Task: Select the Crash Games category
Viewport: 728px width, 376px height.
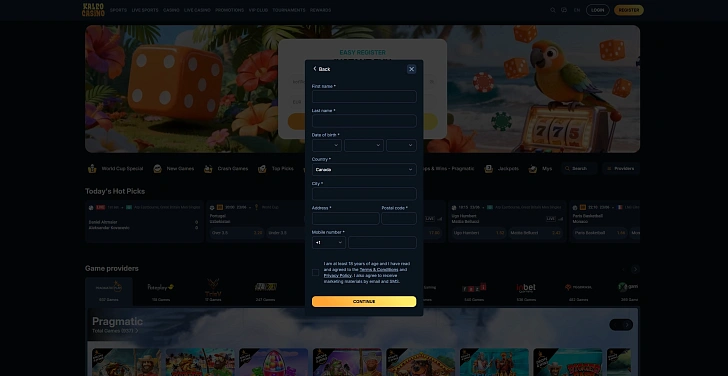Action: point(233,169)
